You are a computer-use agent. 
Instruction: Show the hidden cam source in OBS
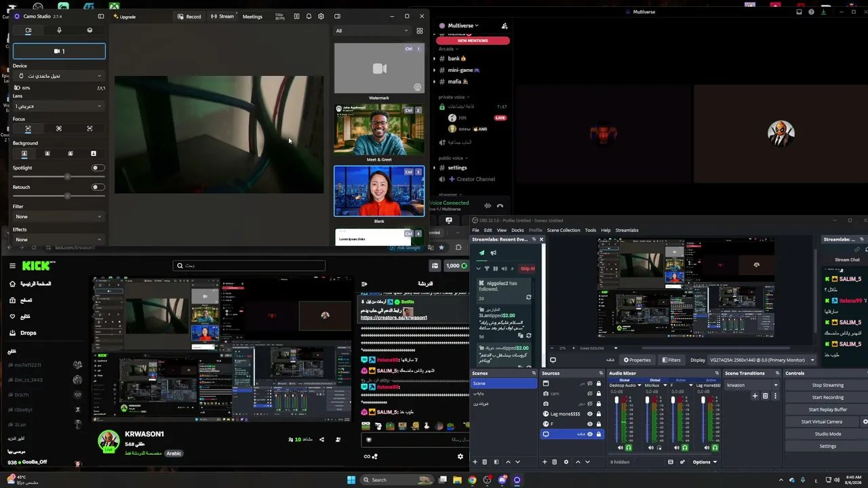[589, 394]
